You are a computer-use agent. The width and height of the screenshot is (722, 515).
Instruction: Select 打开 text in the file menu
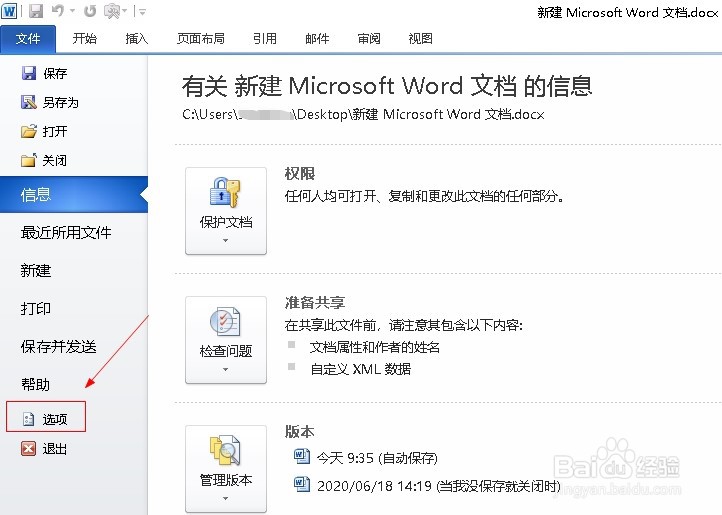tap(55, 131)
